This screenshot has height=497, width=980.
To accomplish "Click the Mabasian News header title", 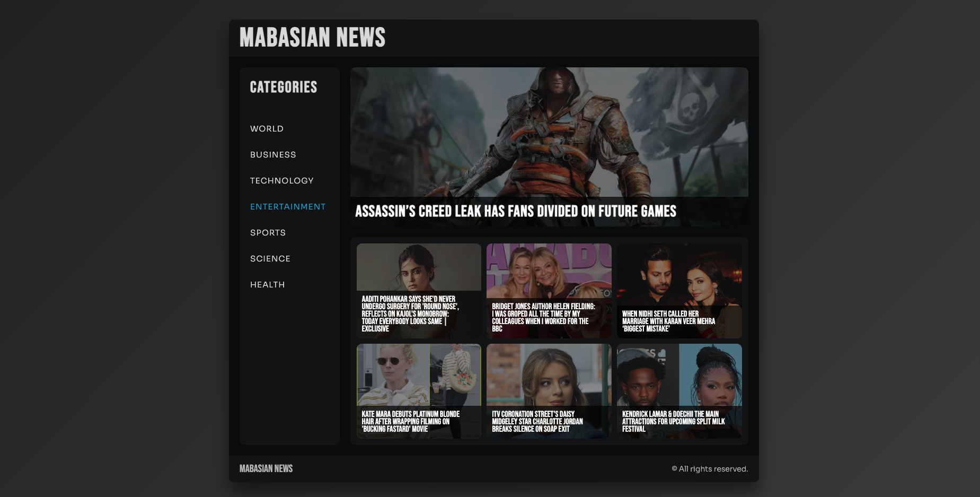I will 312,38.
